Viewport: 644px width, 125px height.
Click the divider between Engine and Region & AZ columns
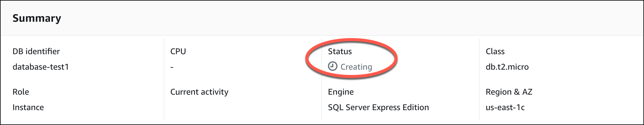479,79
